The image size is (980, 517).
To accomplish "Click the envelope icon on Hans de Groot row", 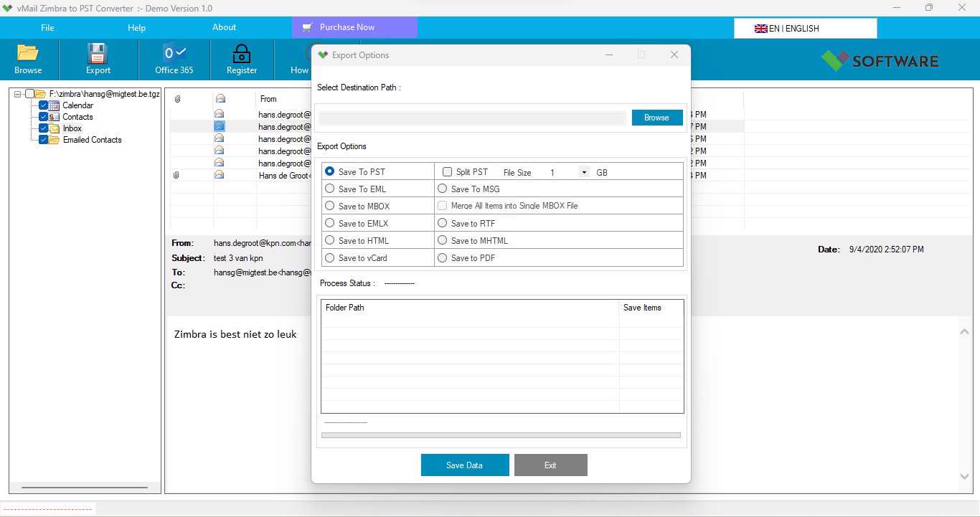I will tap(220, 175).
